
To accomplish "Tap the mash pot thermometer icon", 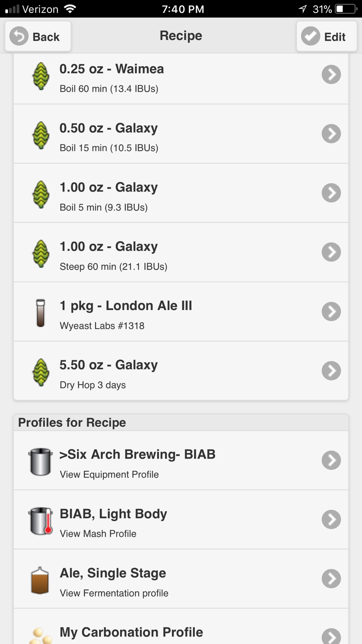I will pyautogui.click(x=41, y=521).
